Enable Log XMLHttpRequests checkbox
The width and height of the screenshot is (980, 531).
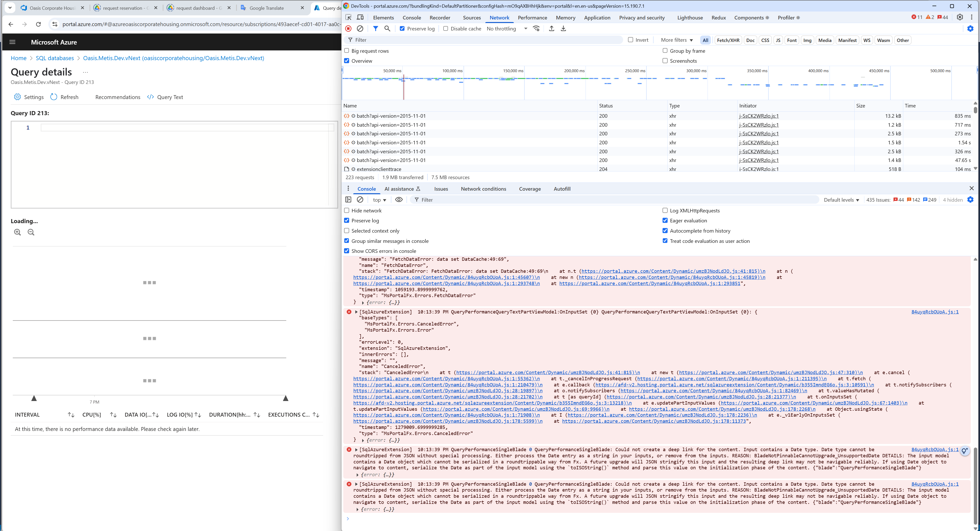[x=665, y=211]
